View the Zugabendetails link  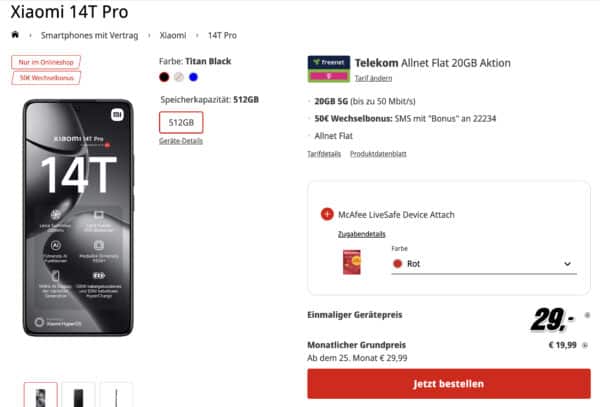(362, 232)
